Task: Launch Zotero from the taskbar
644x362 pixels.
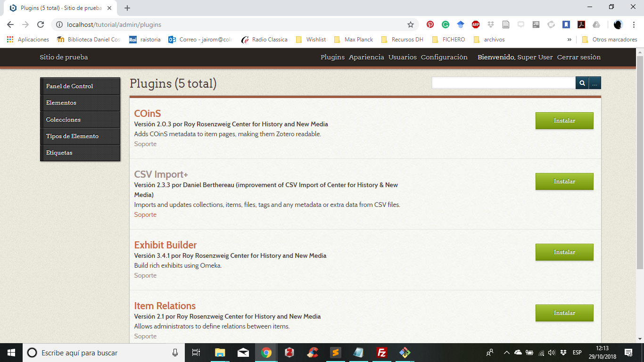Action: pos(289,352)
